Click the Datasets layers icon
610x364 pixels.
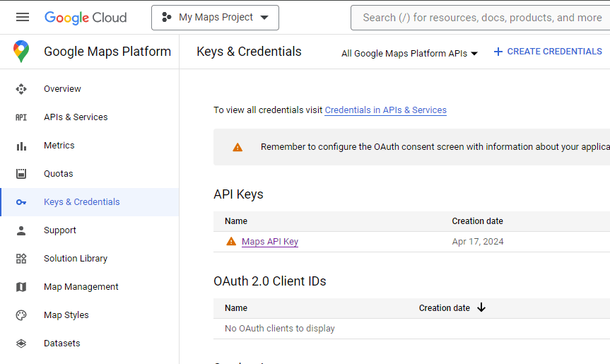click(x=21, y=344)
